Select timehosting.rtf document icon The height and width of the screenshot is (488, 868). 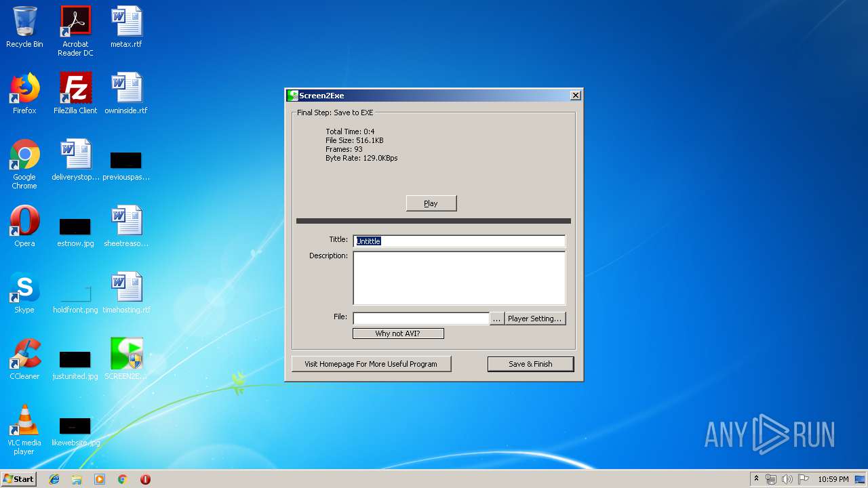click(x=126, y=293)
